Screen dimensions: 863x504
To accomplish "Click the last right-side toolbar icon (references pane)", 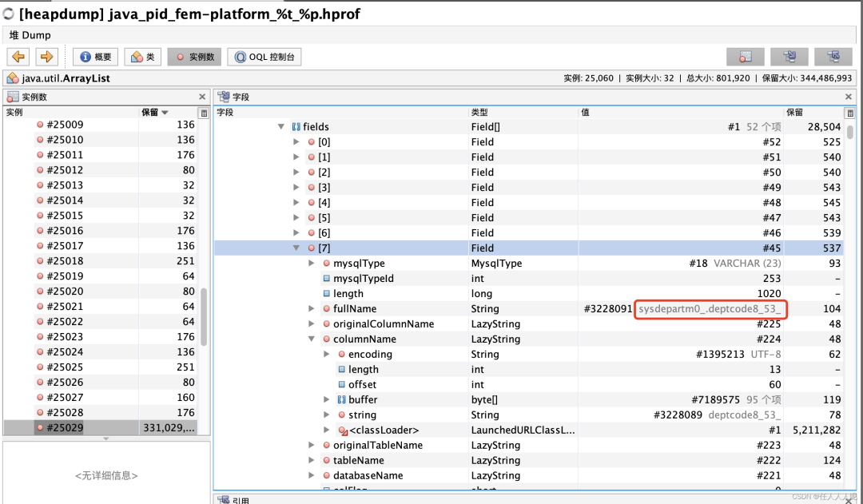I will tap(833, 57).
